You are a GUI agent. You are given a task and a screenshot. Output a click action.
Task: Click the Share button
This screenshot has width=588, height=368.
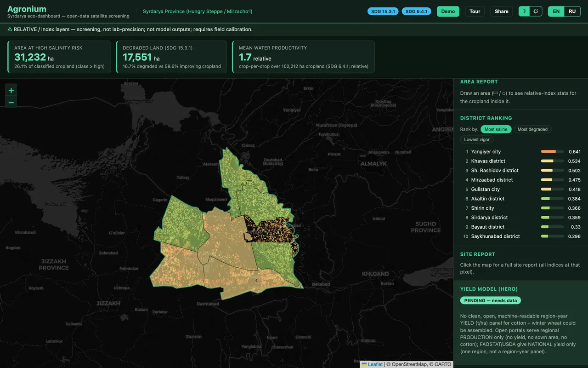(502, 11)
